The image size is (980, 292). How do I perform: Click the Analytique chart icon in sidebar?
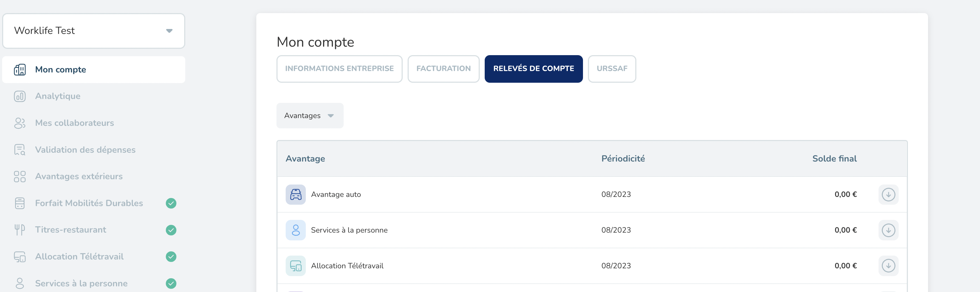point(20,96)
